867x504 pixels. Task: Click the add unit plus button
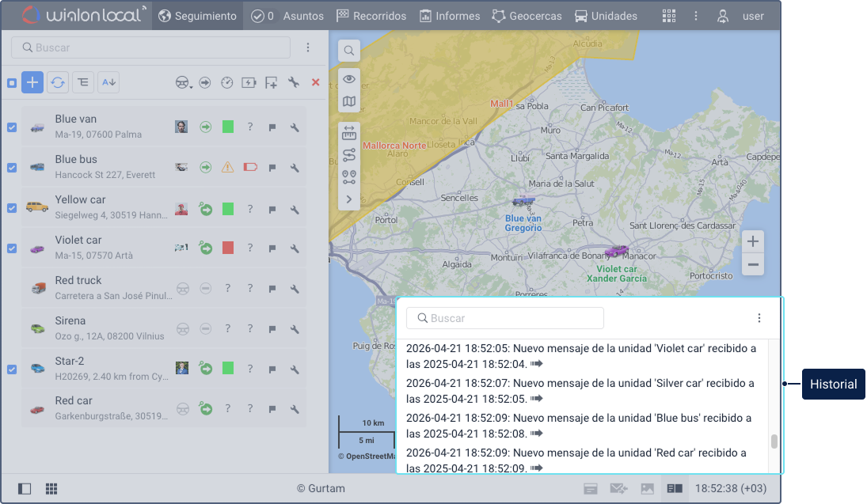(32, 82)
